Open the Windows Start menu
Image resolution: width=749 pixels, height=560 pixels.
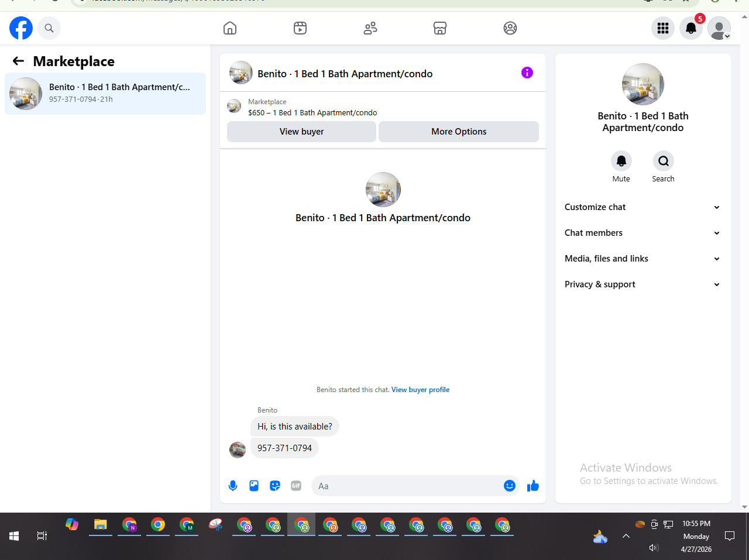(x=14, y=536)
